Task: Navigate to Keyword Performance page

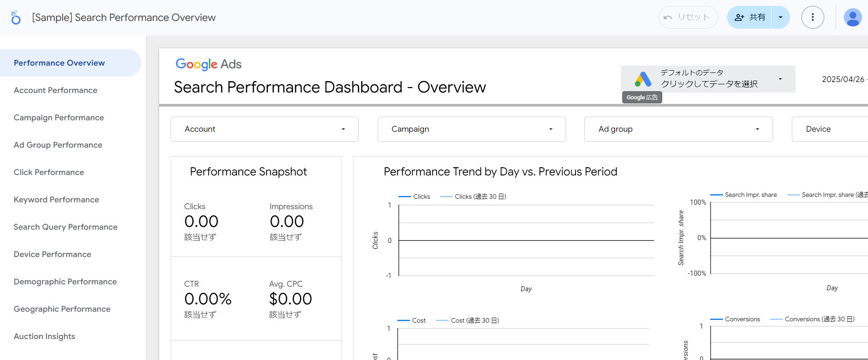Action: tap(56, 200)
